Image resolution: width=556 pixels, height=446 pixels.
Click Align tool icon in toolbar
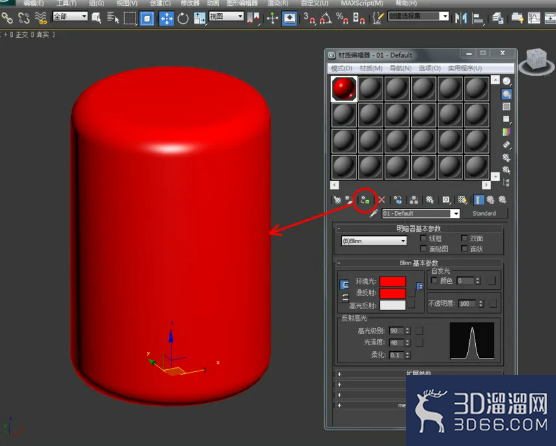[478, 18]
